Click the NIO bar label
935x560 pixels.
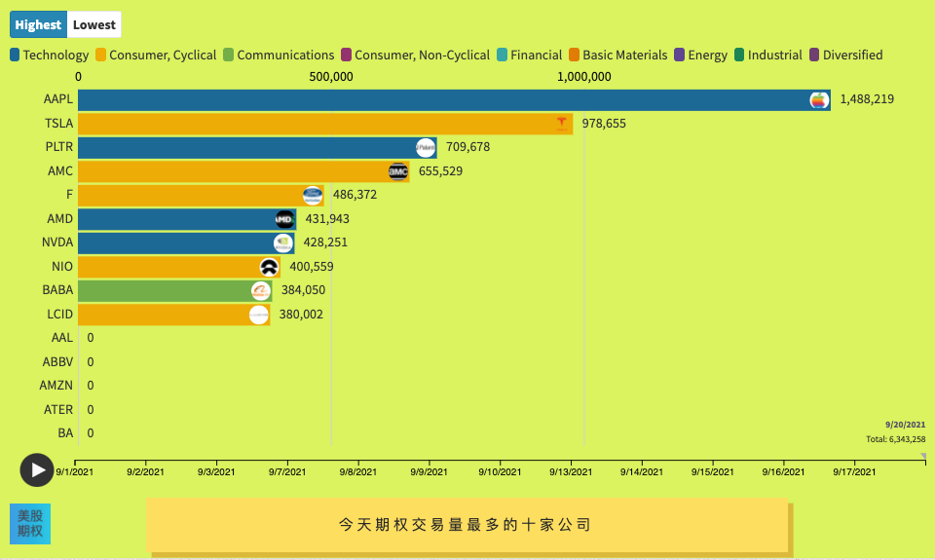[x=62, y=267]
